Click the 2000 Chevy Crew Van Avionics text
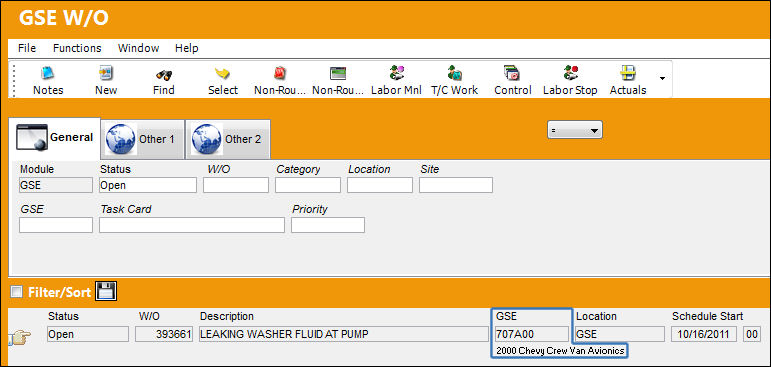This screenshot has height=367, width=771. pos(561,351)
